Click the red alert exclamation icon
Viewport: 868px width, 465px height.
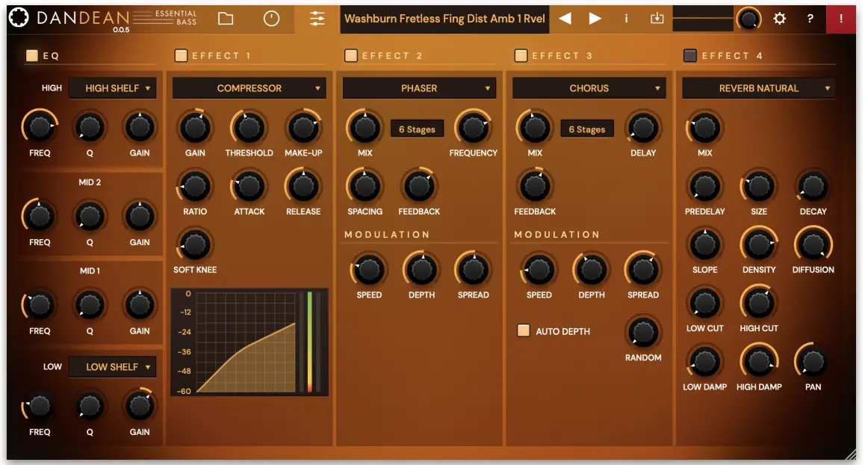click(x=840, y=19)
